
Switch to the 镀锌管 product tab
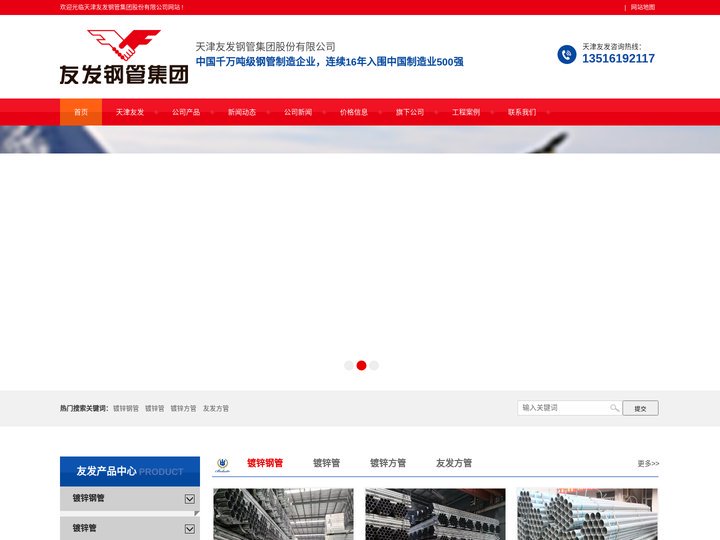click(x=326, y=463)
